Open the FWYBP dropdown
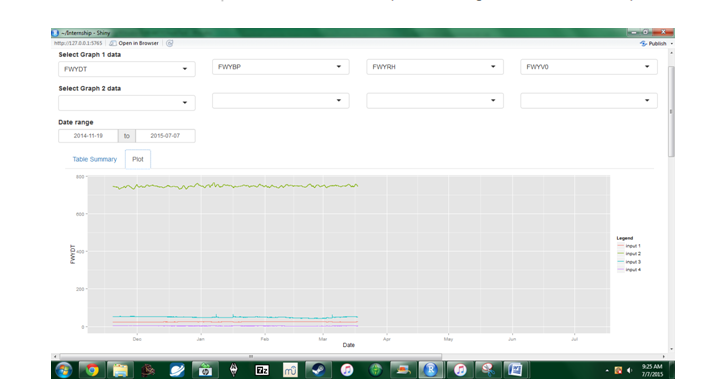717x392 pixels. (x=281, y=67)
